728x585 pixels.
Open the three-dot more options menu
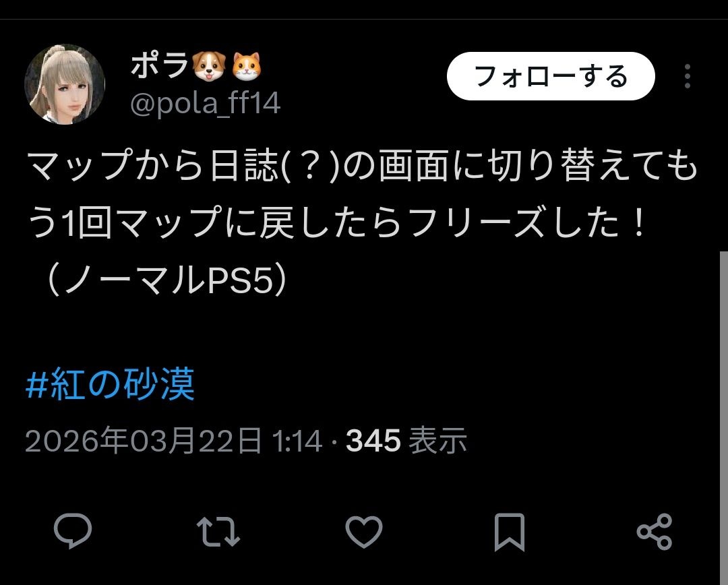point(688,76)
